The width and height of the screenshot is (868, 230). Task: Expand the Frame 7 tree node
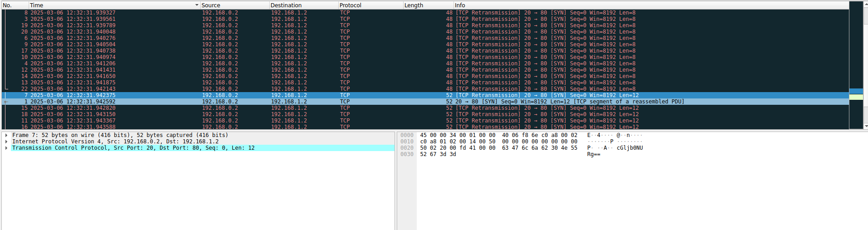6,135
